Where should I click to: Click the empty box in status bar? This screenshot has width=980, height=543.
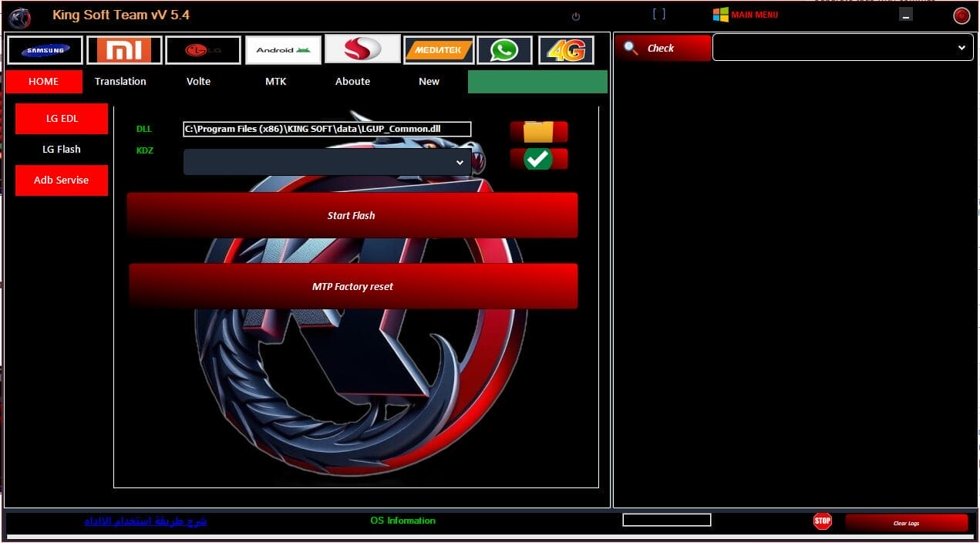[666, 520]
